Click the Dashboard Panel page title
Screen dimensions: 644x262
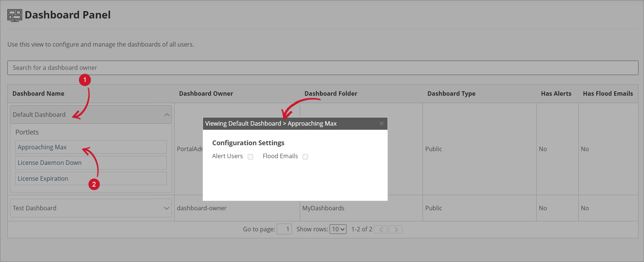[68, 15]
